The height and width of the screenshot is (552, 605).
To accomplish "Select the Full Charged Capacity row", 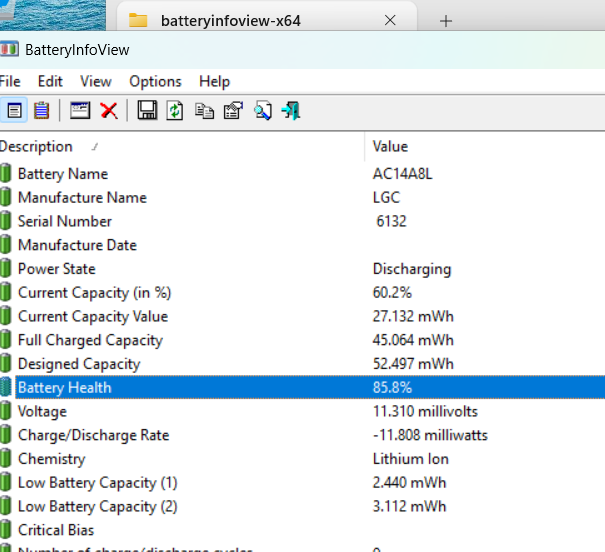I will (302, 340).
